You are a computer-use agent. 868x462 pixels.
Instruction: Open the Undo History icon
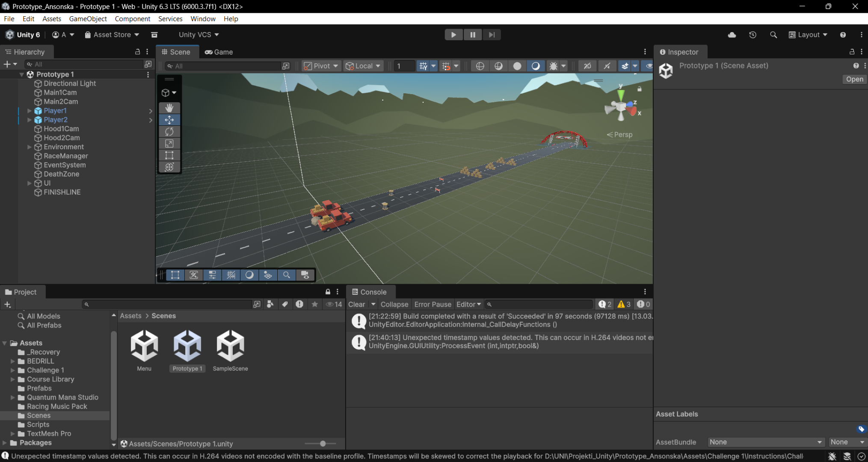point(752,35)
